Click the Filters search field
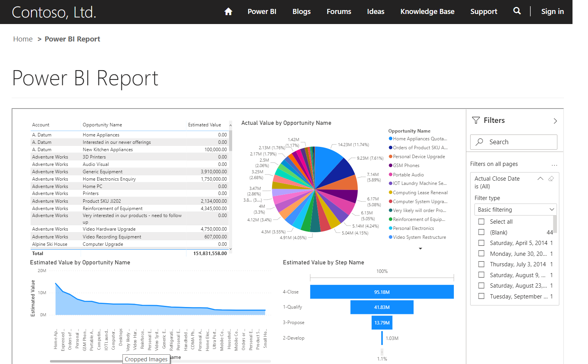Image resolution: width=588 pixels, height=364 pixels. [514, 142]
